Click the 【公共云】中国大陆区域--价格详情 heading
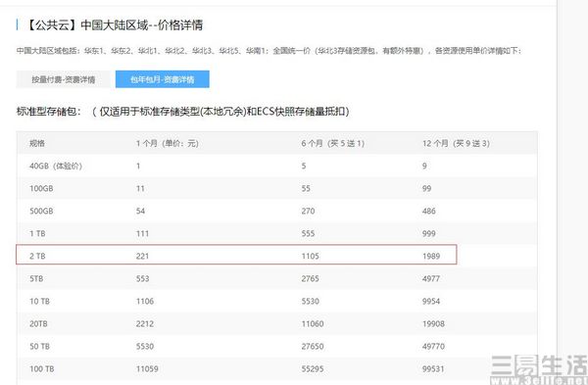The height and width of the screenshot is (385, 588). 115,25
